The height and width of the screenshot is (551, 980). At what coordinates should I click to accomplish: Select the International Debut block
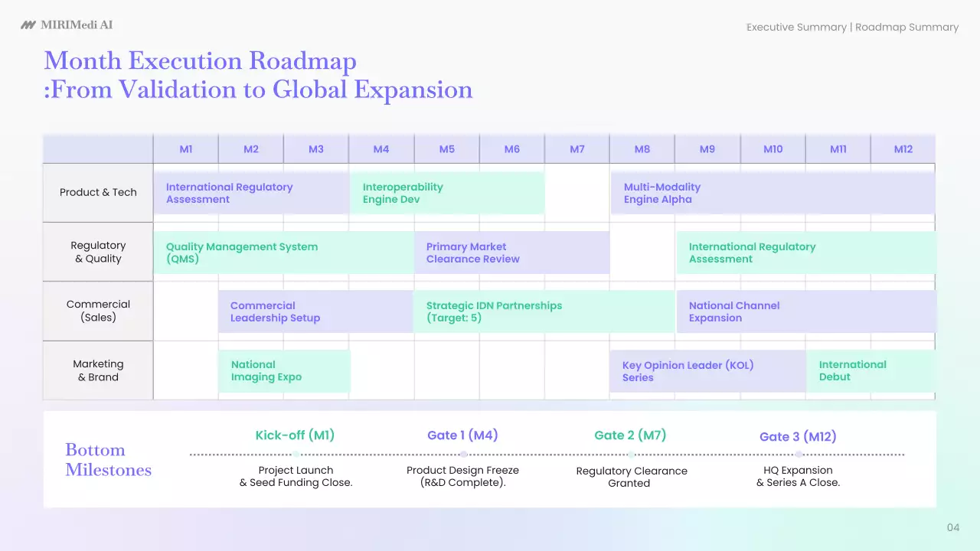coord(871,371)
